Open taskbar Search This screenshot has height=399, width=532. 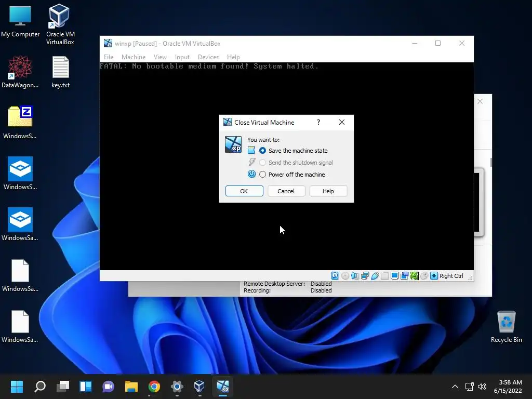coord(40,387)
